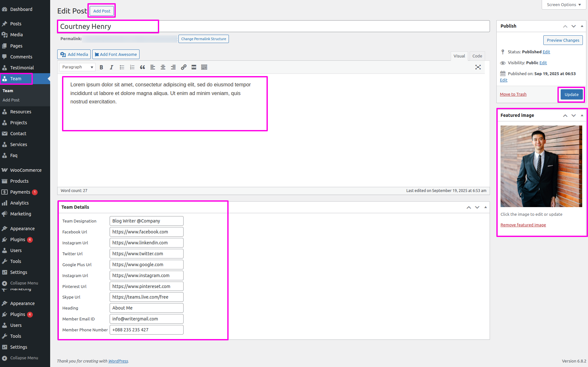The image size is (588, 367).
Task: Toggle the Team Details panel
Action: point(485,207)
